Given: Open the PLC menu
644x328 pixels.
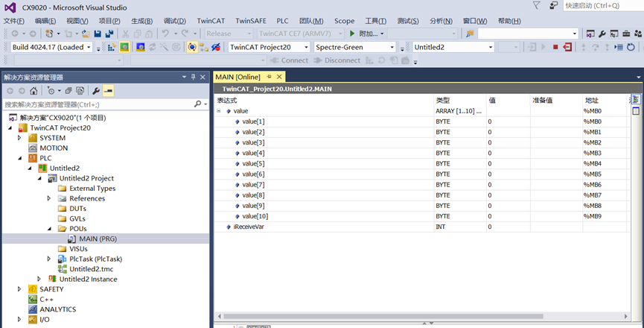Looking at the screenshot, I should (283, 21).
